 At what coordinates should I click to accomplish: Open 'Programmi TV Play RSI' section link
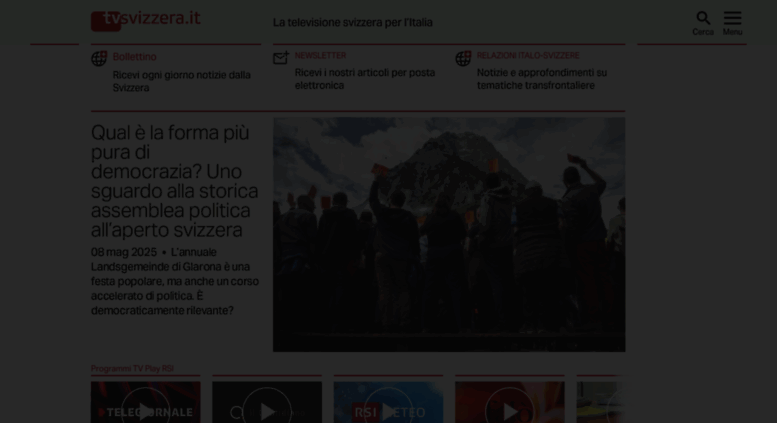(x=132, y=369)
